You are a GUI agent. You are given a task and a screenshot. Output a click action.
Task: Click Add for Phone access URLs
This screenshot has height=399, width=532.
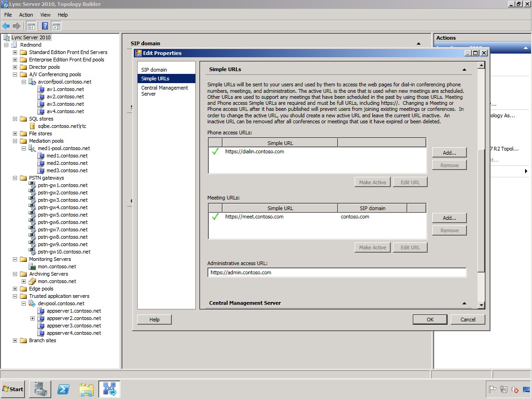tap(449, 153)
